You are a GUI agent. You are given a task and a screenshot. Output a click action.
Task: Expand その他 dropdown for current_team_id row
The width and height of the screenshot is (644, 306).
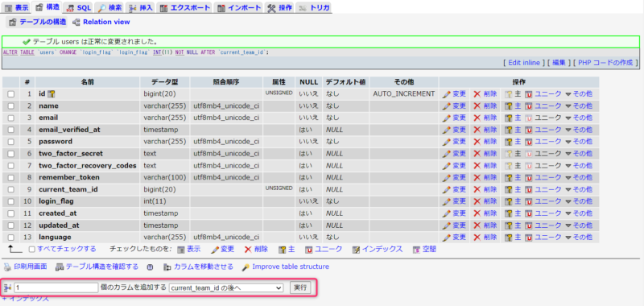click(579, 190)
